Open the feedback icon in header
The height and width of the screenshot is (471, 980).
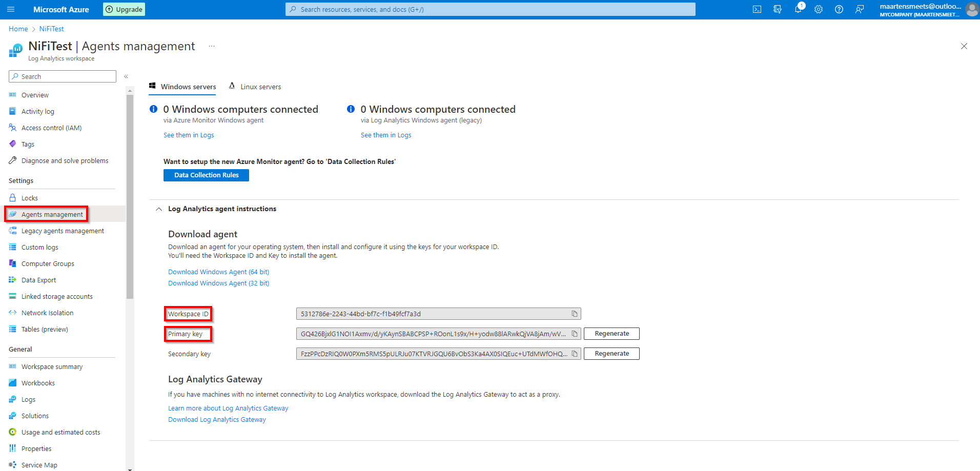click(x=860, y=9)
